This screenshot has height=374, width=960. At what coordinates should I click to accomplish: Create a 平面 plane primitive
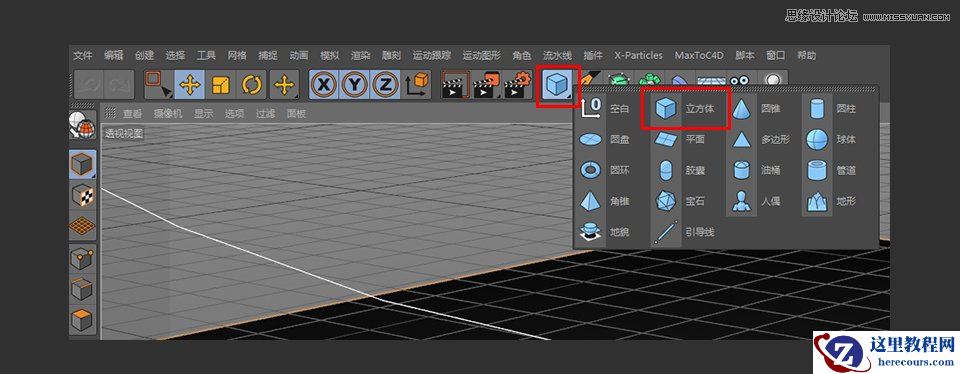pos(680,140)
